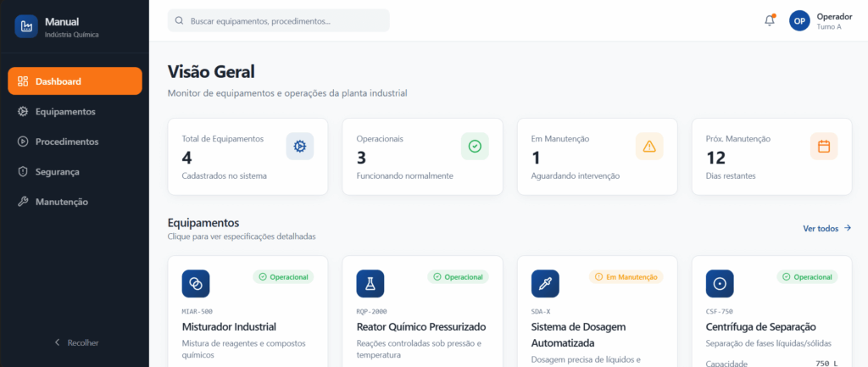Click the code MIAR-500
This screenshot has height=367, width=868.
click(x=197, y=311)
